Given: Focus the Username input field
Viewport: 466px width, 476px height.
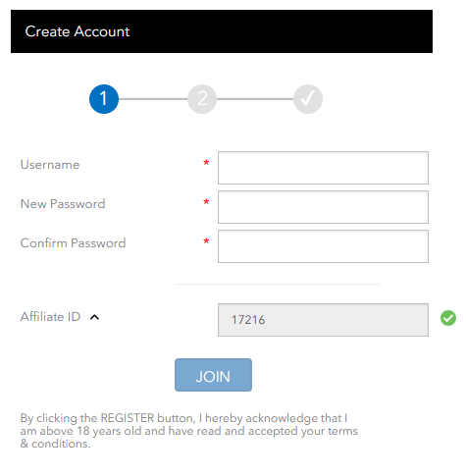Looking at the screenshot, I should point(323,168).
